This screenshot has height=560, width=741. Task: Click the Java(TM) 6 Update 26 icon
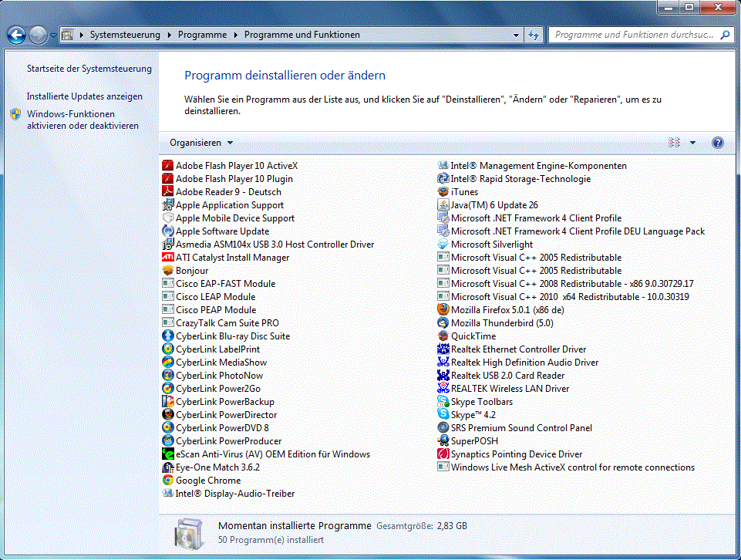point(443,204)
